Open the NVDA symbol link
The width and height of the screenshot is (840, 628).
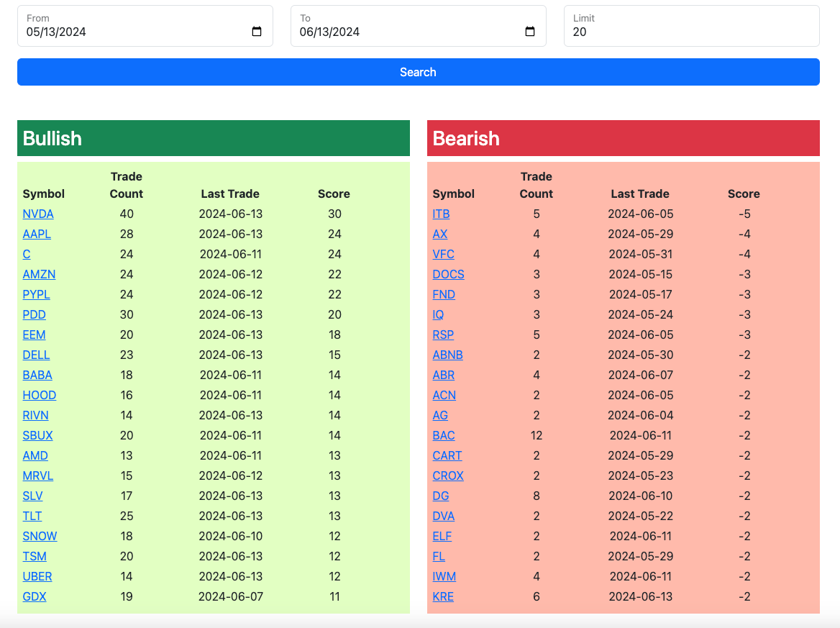point(38,214)
